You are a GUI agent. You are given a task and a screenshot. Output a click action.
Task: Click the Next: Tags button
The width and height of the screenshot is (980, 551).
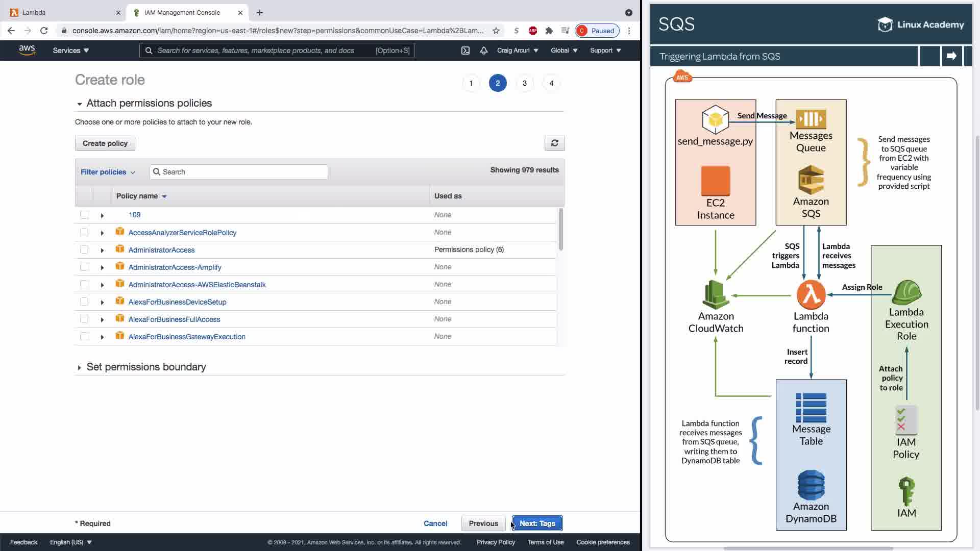click(x=537, y=523)
